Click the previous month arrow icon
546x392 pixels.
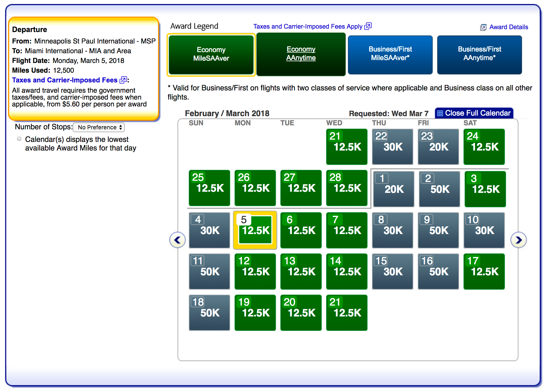click(x=177, y=240)
